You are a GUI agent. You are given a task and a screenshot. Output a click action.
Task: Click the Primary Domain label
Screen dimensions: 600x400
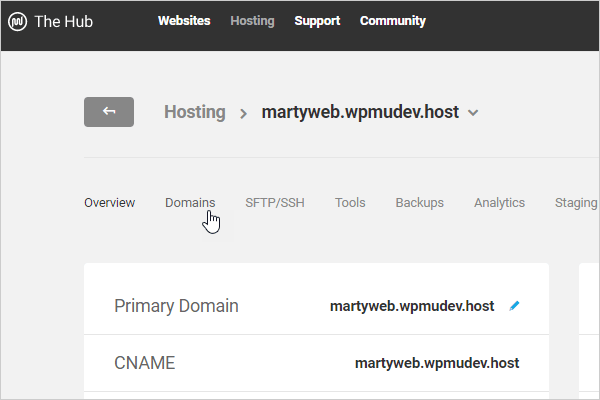(x=176, y=306)
